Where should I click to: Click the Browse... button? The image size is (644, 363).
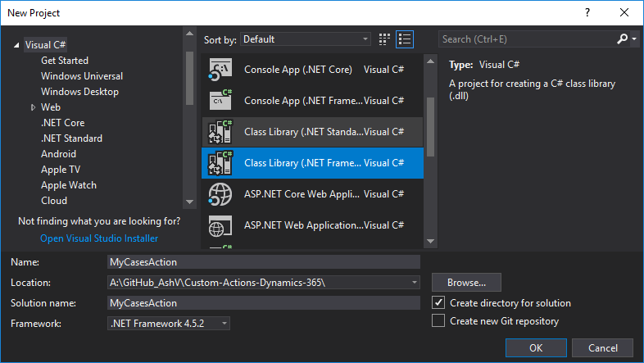tap(466, 283)
